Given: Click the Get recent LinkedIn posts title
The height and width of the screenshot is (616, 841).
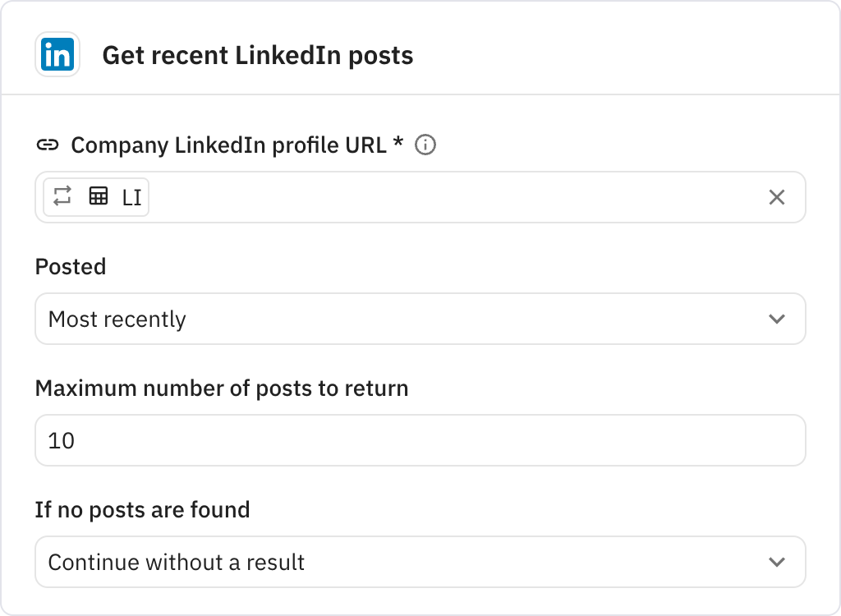Looking at the screenshot, I should 258,55.
